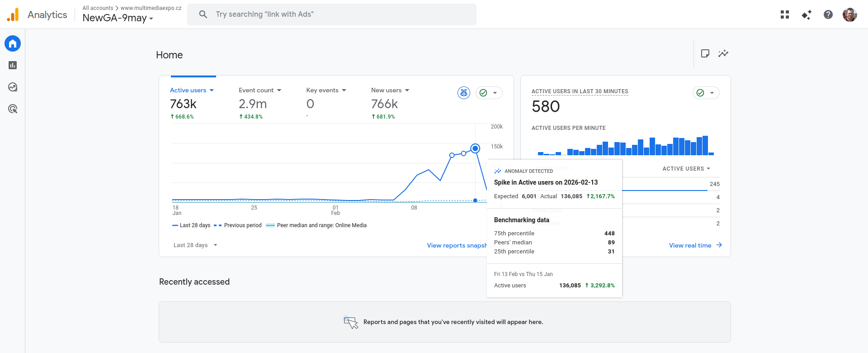This screenshot has width=868, height=353.
Task: Select the Active users metric tab
Action: (188, 91)
